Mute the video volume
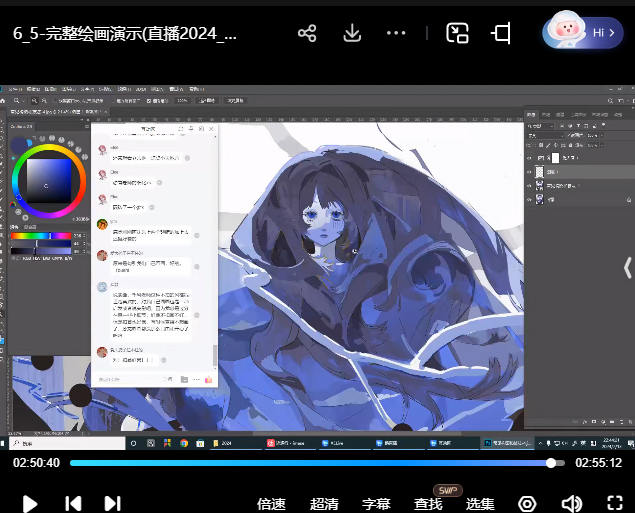Viewport: 635px width, 513px height. coord(571,503)
